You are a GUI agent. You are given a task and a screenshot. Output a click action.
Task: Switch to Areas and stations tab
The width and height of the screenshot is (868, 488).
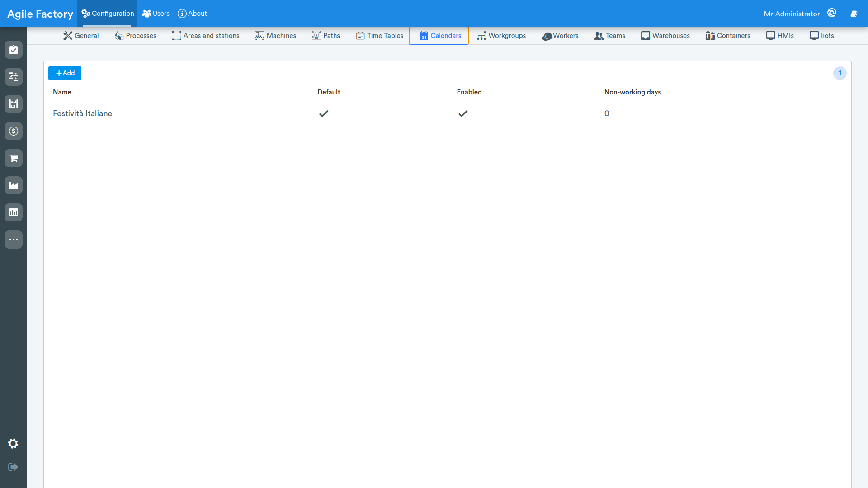206,36
